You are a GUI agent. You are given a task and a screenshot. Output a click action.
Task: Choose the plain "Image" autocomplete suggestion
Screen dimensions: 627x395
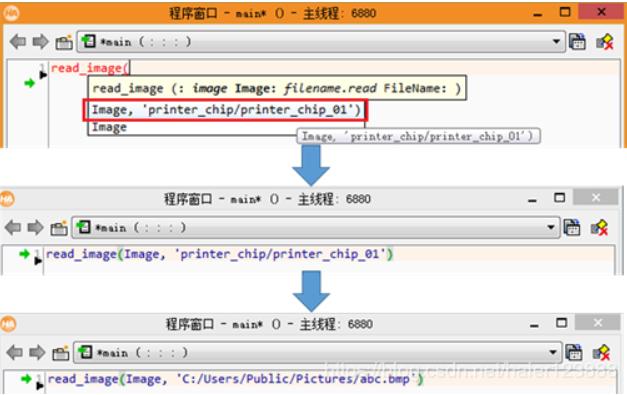coord(110,128)
